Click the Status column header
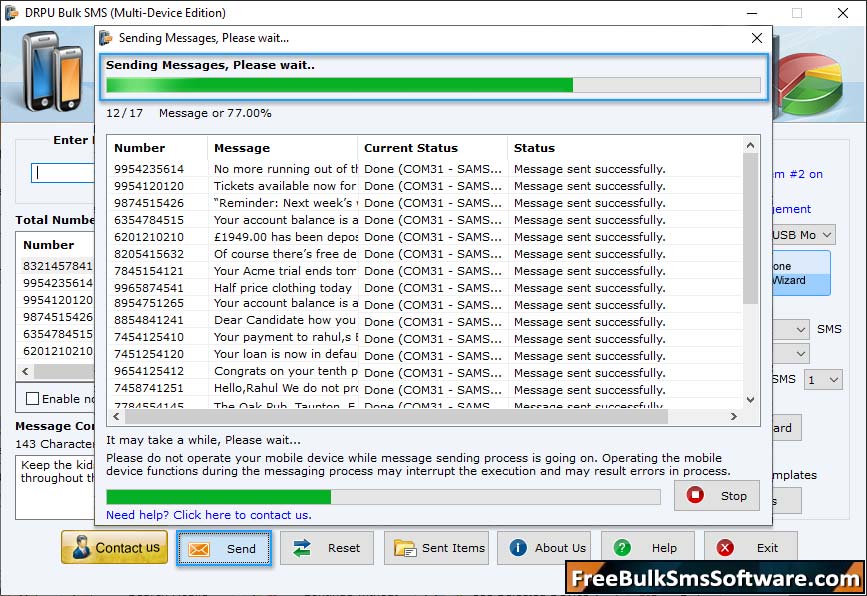867x596 pixels. 625,148
